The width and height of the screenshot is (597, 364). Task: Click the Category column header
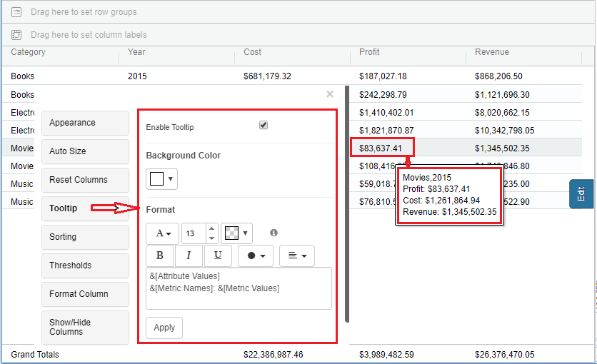[28, 52]
